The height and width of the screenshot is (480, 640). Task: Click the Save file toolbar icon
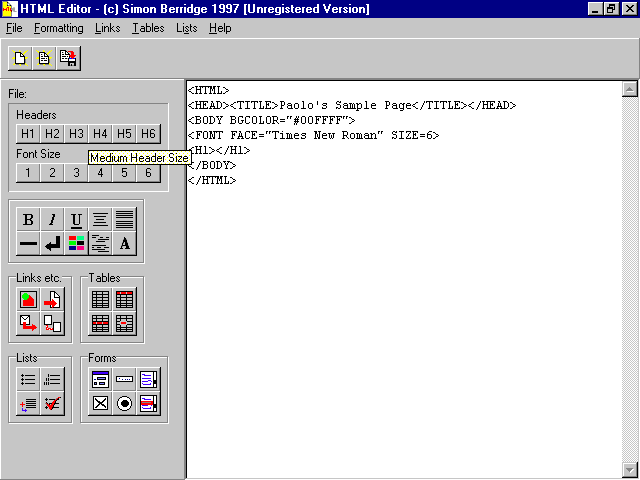68,59
